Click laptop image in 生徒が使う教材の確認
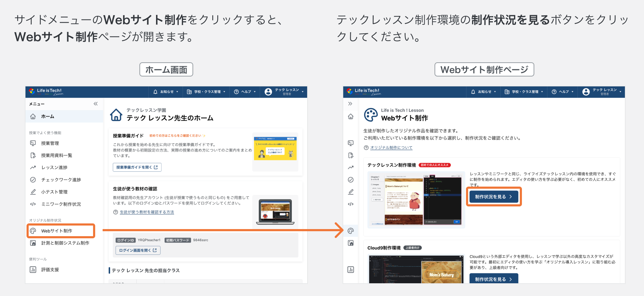 (275, 211)
